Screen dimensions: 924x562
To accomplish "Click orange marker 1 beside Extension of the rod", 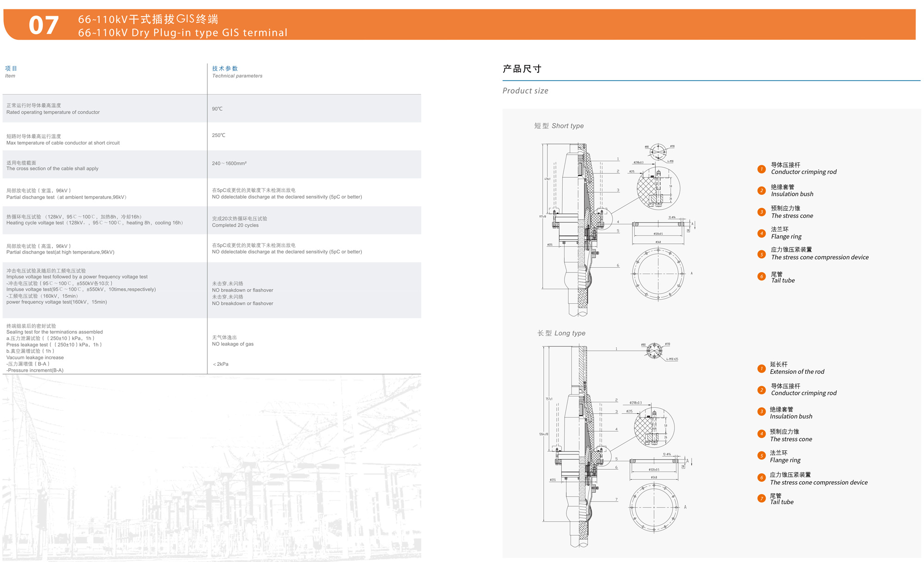I will point(761,369).
